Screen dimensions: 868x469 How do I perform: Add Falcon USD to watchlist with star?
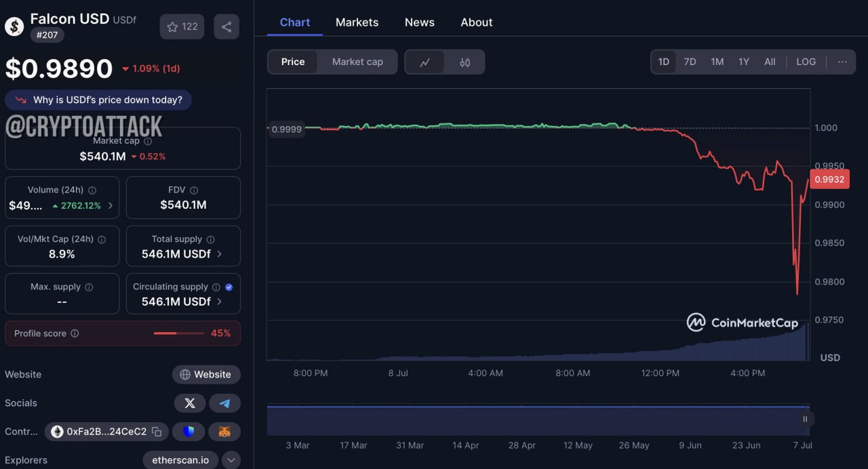(182, 26)
